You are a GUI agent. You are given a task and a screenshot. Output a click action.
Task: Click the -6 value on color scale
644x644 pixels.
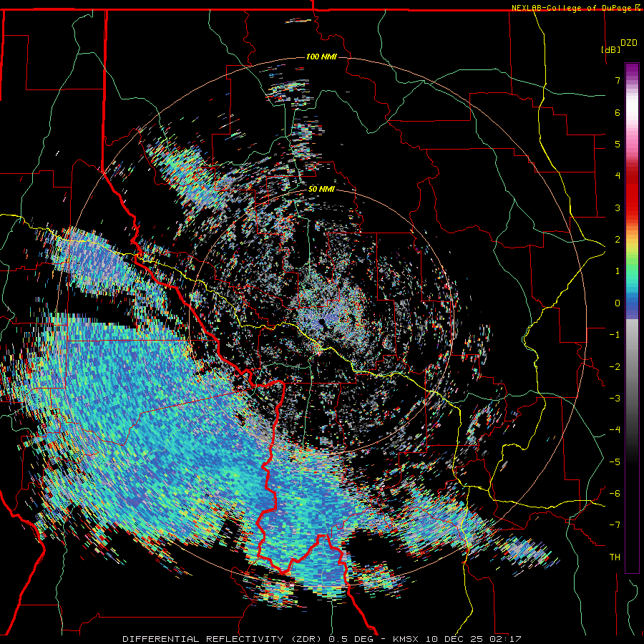click(615, 494)
